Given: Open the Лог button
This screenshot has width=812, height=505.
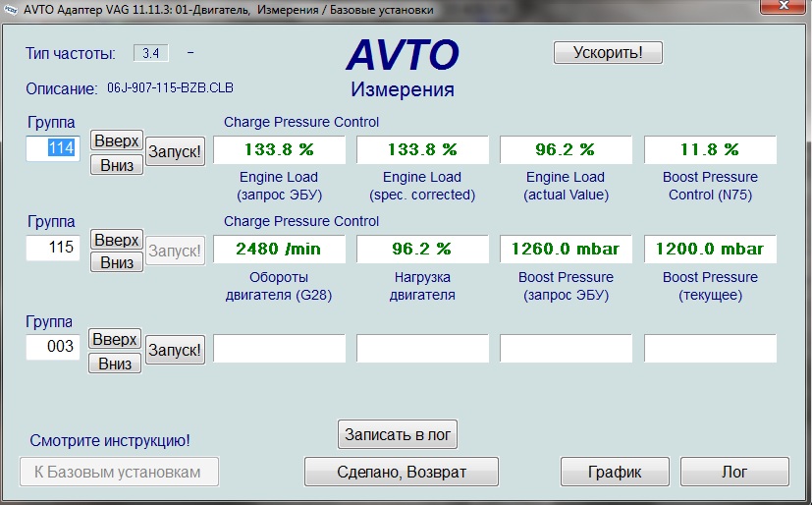Looking at the screenshot, I should [x=734, y=472].
